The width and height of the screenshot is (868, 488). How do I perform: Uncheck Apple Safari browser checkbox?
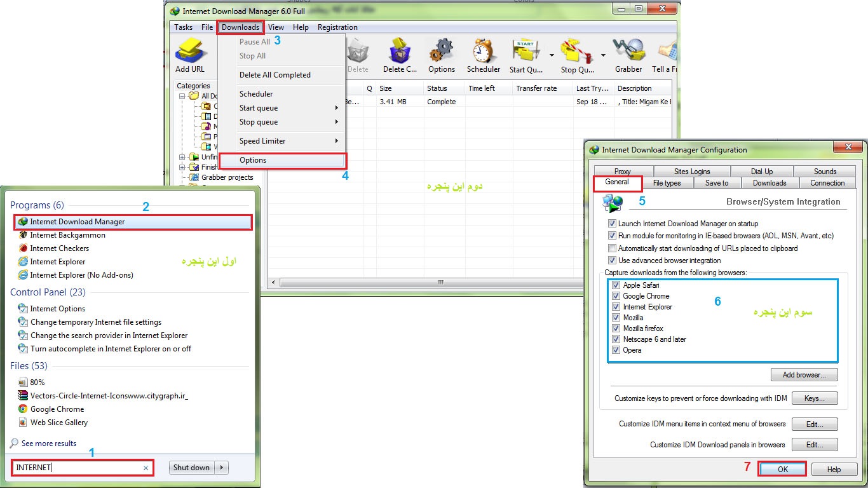[x=616, y=285]
